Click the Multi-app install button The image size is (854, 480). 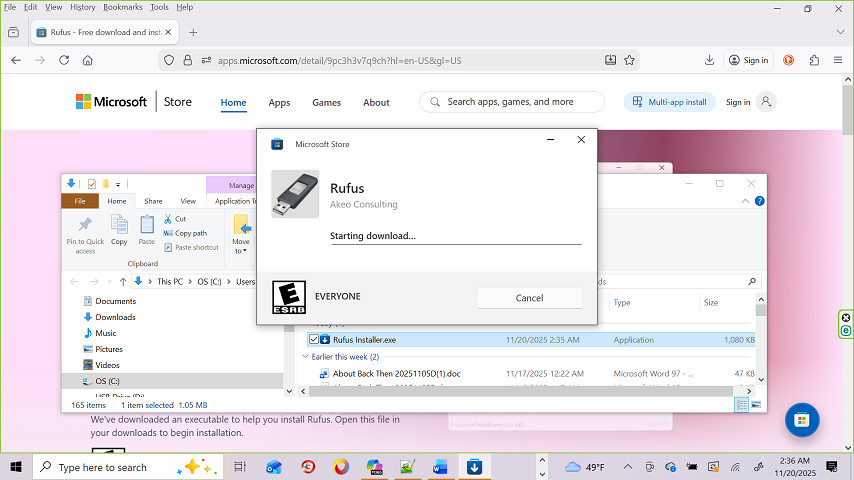pos(667,102)
